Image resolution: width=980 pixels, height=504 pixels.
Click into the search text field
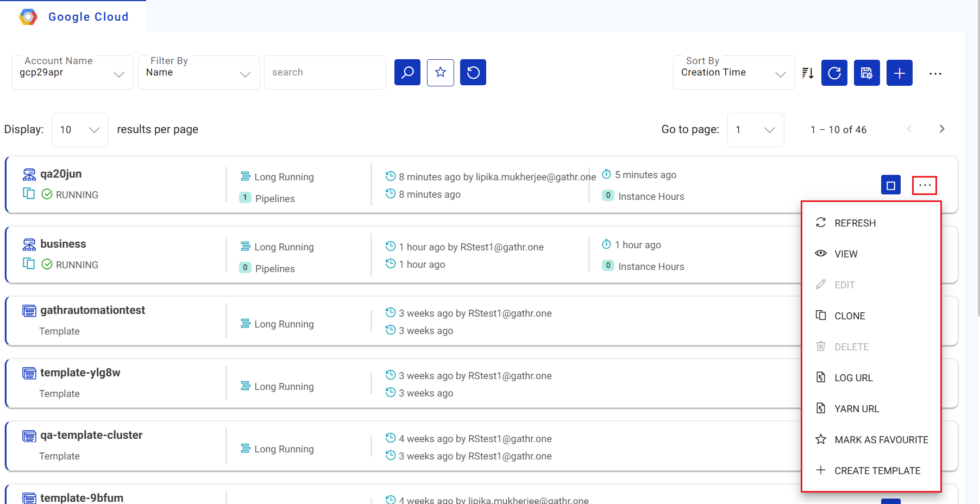(325, 73)
